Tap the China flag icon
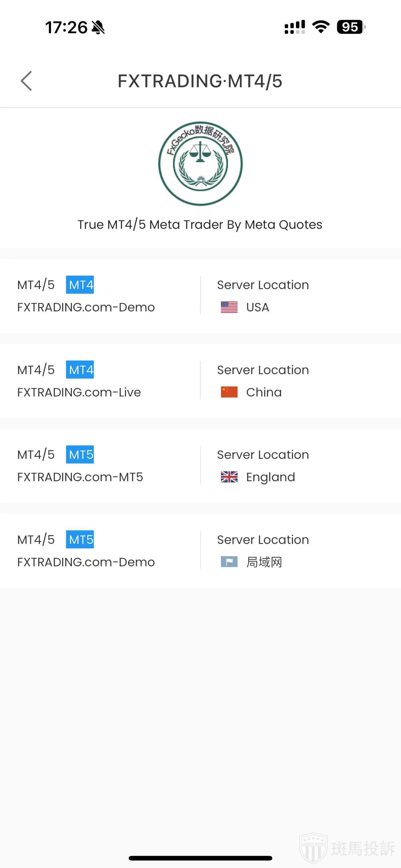The image size is (401, 868). point(229,392)
